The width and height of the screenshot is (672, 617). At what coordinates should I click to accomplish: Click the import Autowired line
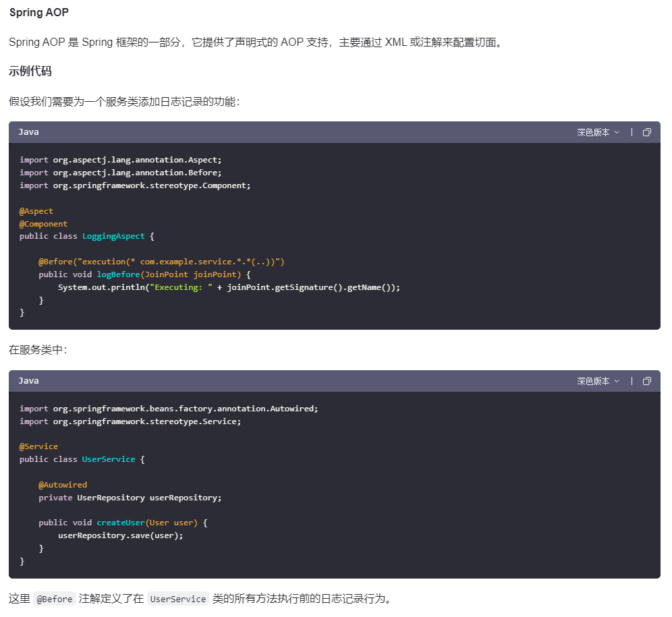(169, 409)
